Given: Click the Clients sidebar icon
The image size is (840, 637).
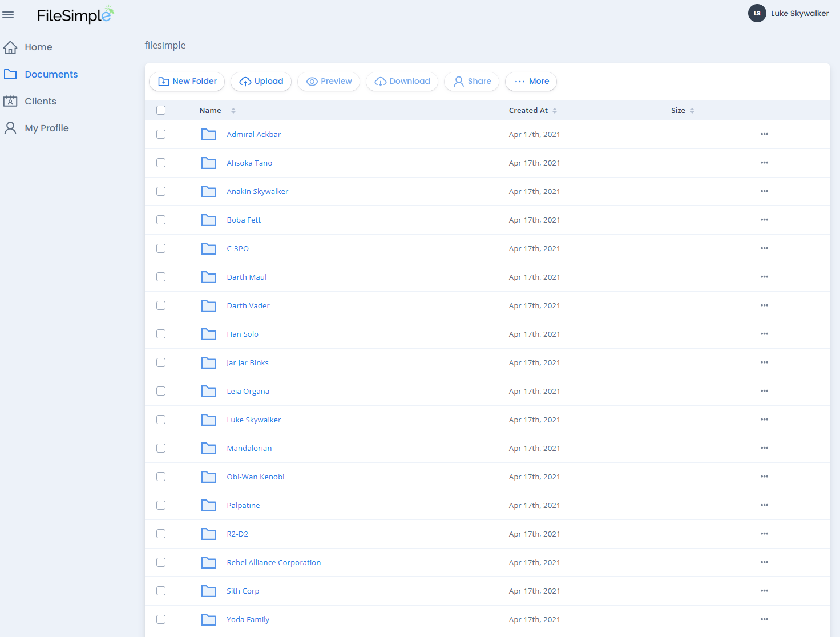Looking at the screenshot, I should click(x=11, y=101).
